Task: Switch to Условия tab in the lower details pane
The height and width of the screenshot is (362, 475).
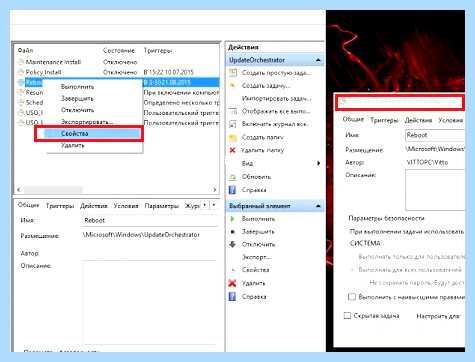Action: [126, 206]
